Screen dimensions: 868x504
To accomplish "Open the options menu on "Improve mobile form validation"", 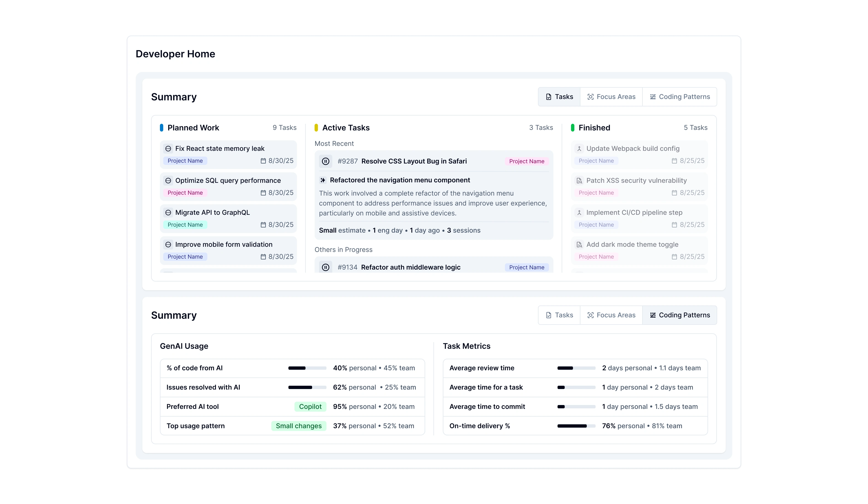I will click(x=168, y=244).
